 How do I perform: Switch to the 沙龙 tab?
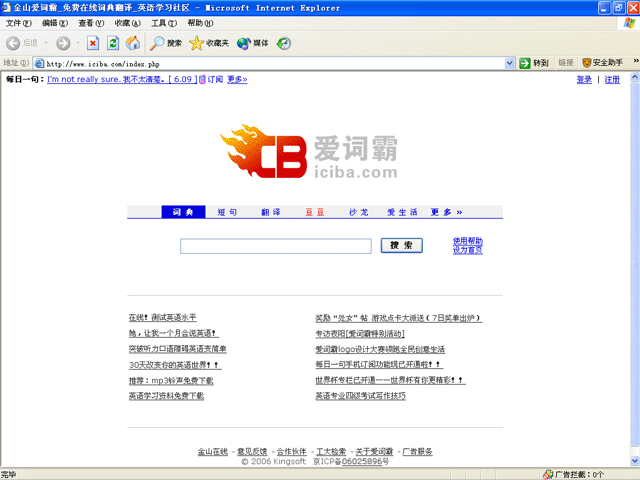[x=359, y=212]
